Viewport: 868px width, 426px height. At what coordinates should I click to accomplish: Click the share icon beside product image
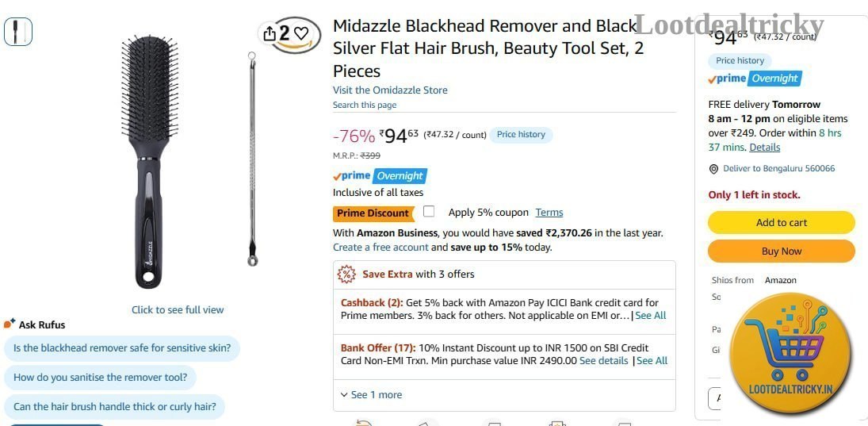269,34
